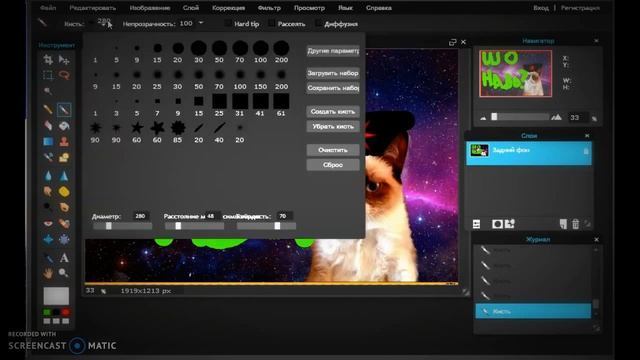Choose the star brush preset size 60
The height and width of the screenshot is (360, 640).
[x=137, y=128]
